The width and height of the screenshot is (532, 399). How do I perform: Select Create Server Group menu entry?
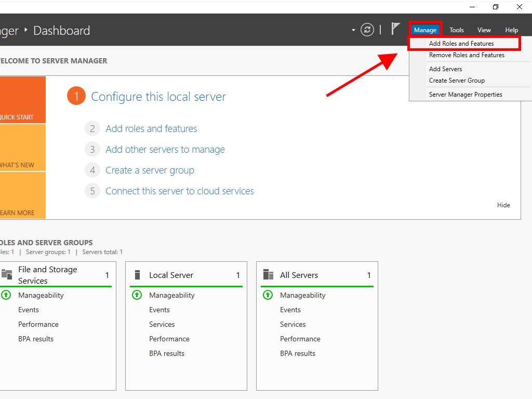coord(470,81)
